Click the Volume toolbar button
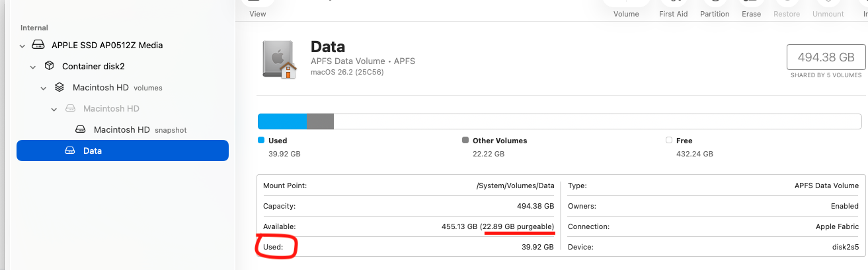Viewport: 868px width, 270px height. tap(626, 9)
